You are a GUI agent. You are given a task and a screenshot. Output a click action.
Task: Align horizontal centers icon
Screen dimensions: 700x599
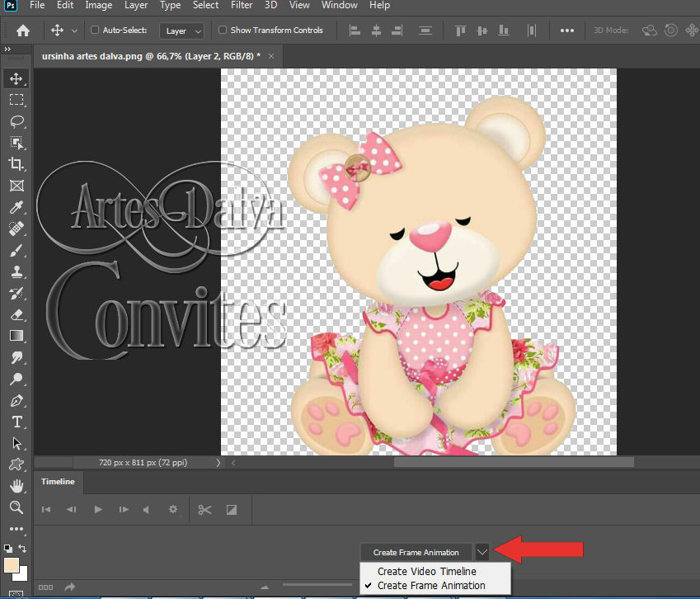376,31
